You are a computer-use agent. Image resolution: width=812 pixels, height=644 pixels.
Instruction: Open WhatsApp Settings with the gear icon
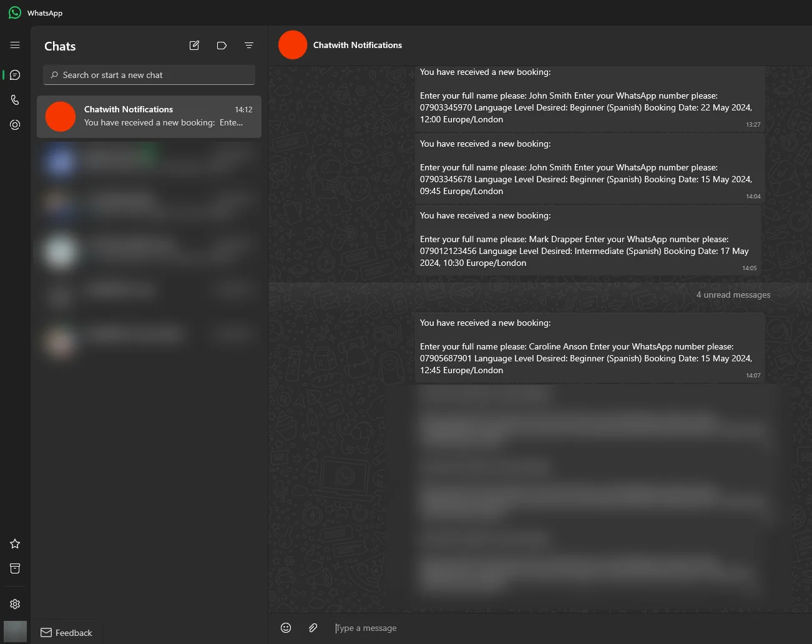click(x=14, y=603)
